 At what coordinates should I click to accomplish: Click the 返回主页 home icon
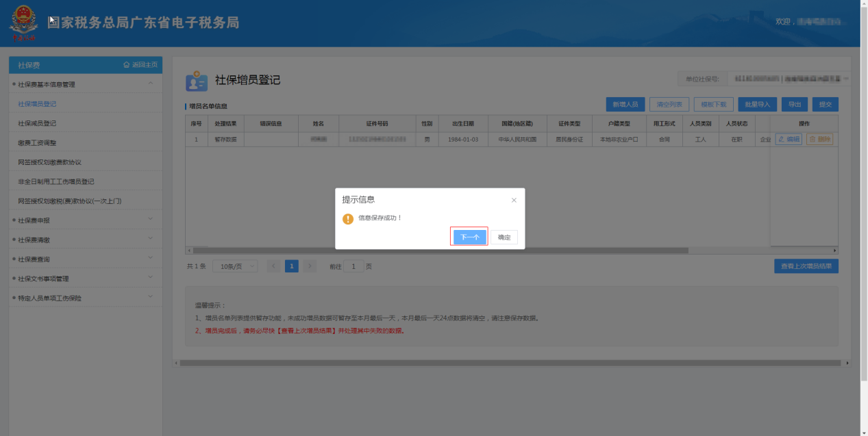[127, 65]
